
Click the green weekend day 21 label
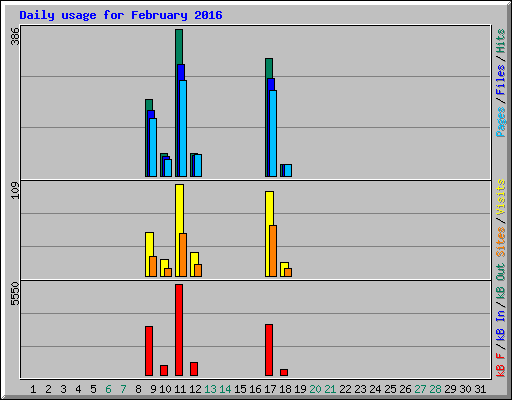coord(330,389)
